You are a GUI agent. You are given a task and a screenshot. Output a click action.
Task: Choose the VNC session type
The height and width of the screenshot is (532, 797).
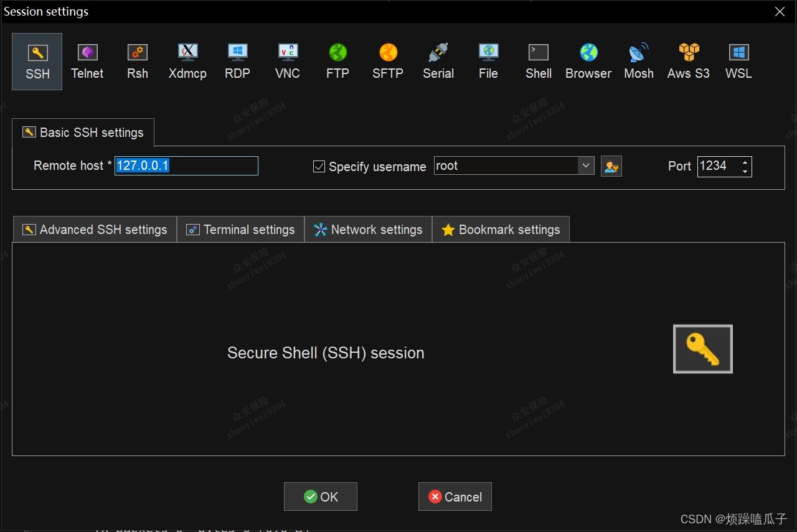(287, 61)
